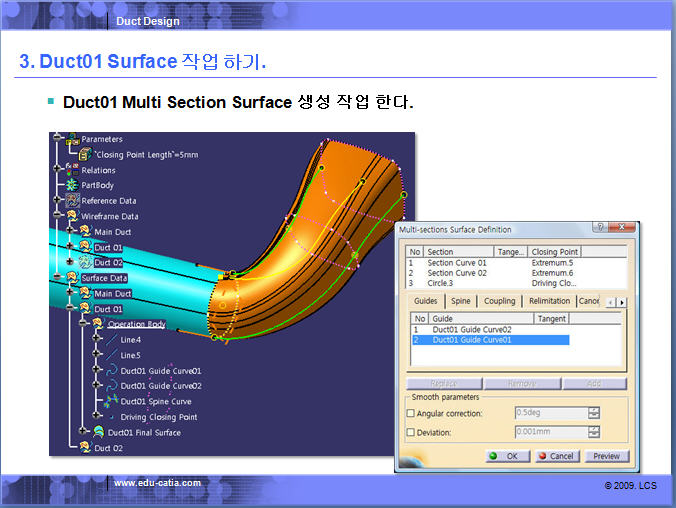Open the Coupling tab
This screenshot has height=508, width=676.
[x=499, y=301]
